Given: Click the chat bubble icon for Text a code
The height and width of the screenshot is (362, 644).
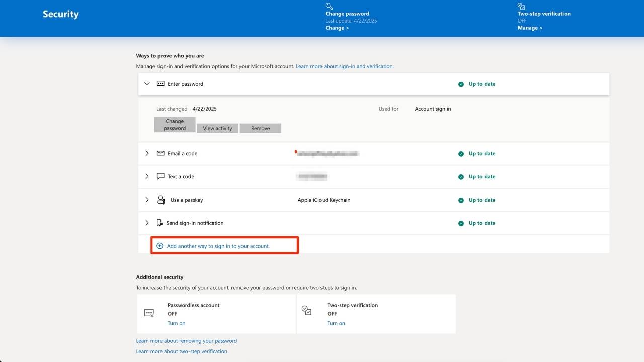Looking at the screenshot, I should click(160, 176).
